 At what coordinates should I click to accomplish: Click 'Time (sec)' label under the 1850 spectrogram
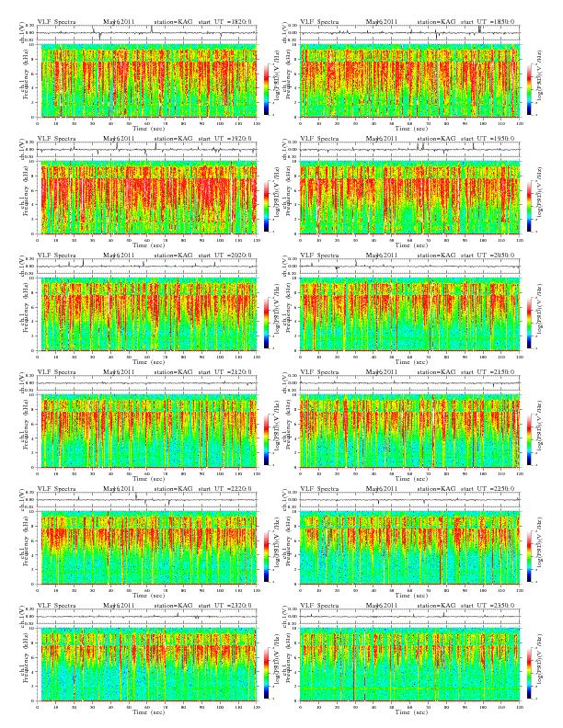411,128
